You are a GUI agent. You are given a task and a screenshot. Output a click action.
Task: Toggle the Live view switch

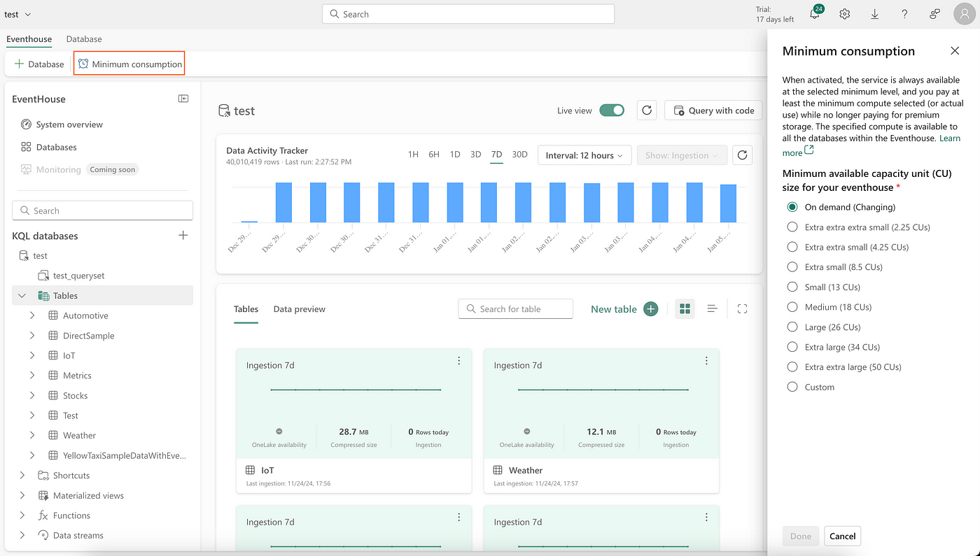pos(612,111)
